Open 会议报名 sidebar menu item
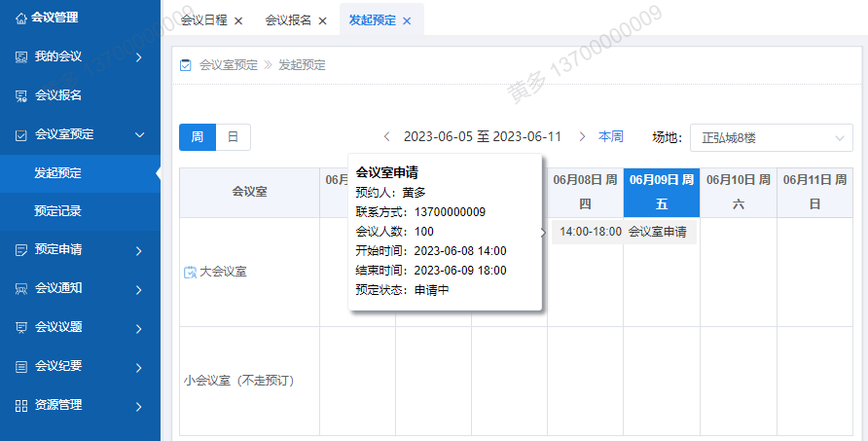 (80, 95)
